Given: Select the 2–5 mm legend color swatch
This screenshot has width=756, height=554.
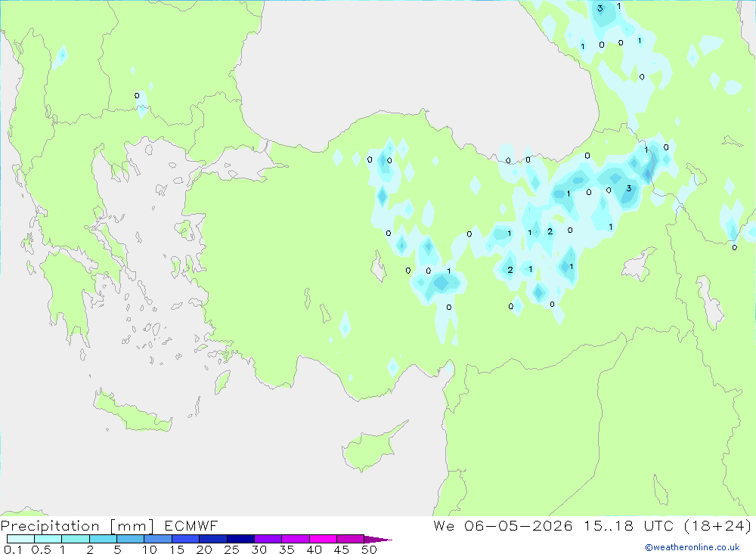Looking at the screenshot, I should point(103,539).
